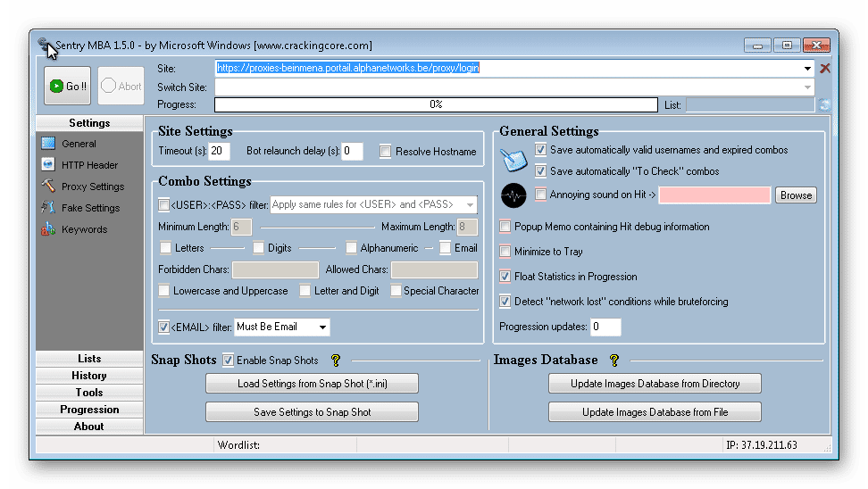
Task: Uncheck Float Statistics in Progression
Action: coord(505,276)
